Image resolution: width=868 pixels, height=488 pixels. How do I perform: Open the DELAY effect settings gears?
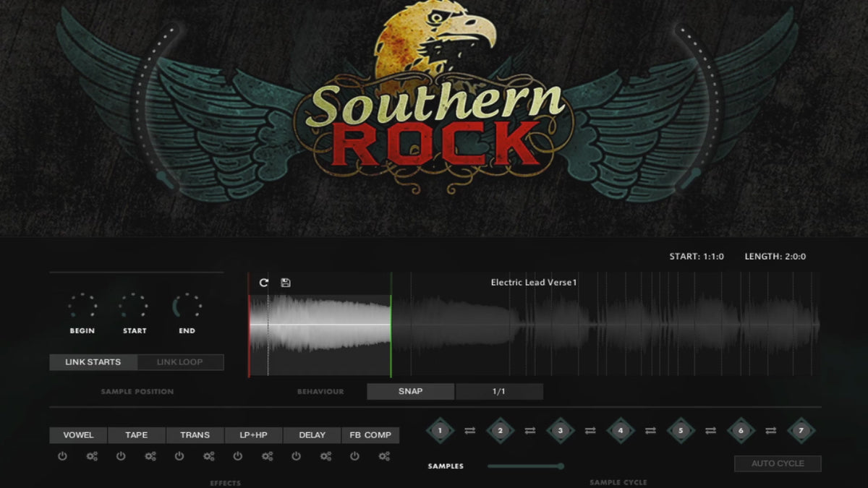coord(325,456)
